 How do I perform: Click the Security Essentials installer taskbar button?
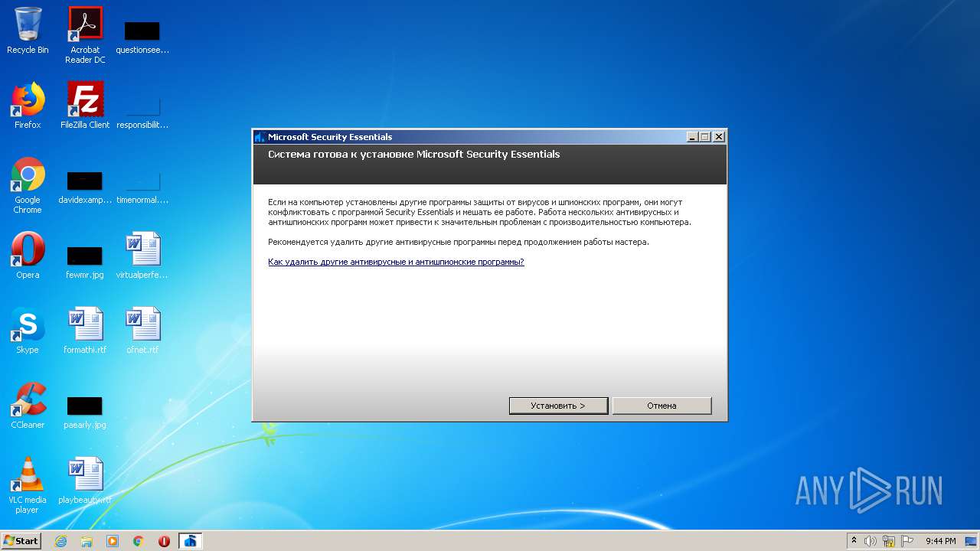tap(191, 541)
